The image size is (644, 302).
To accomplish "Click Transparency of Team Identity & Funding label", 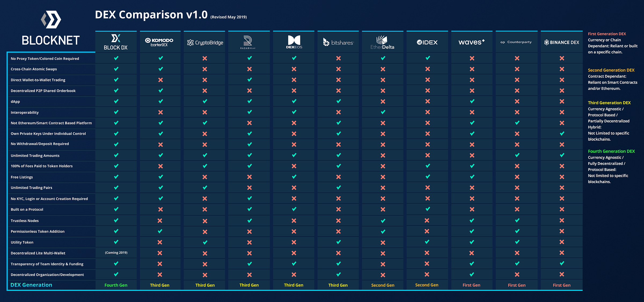I will coord(47,264).
